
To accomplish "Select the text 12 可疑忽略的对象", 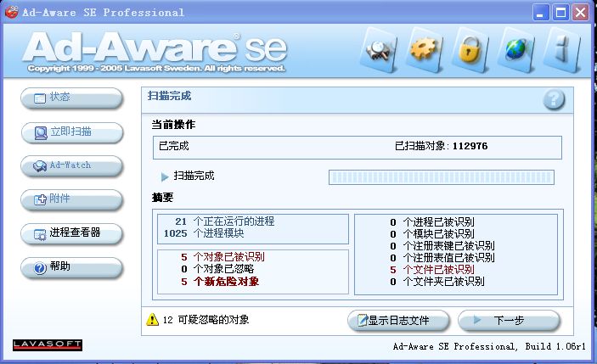I will [x=206, y=320].
